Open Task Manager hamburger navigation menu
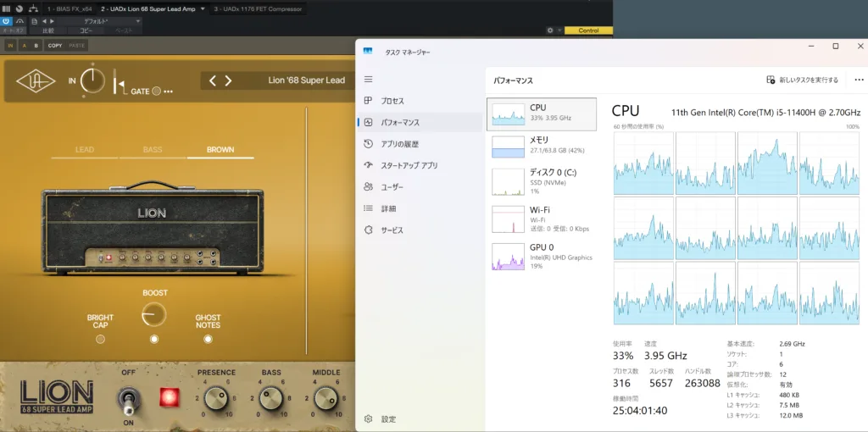 click(368, 80)
